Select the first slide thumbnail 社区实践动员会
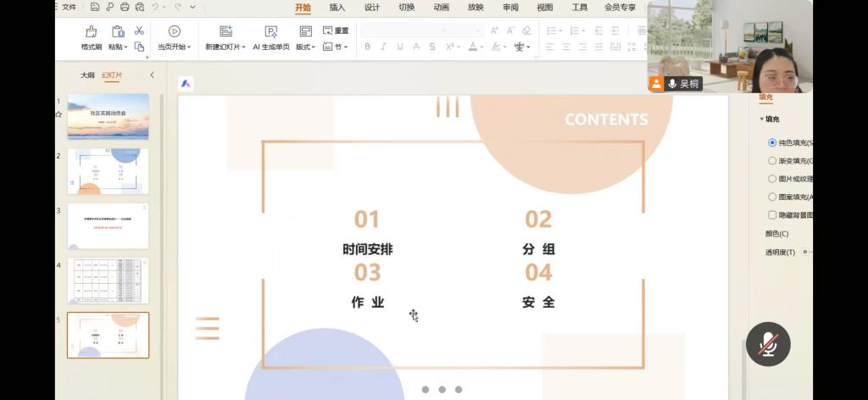868x400 pixels. (108, 116)
